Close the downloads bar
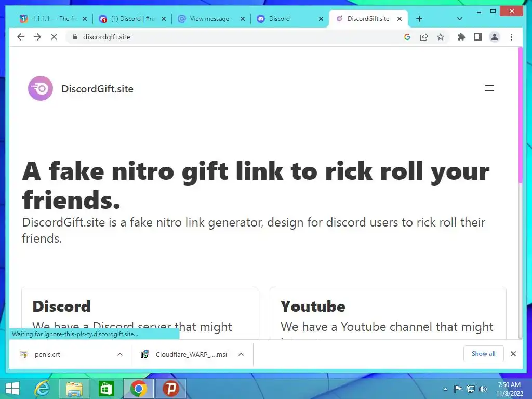 coord(513,354)
